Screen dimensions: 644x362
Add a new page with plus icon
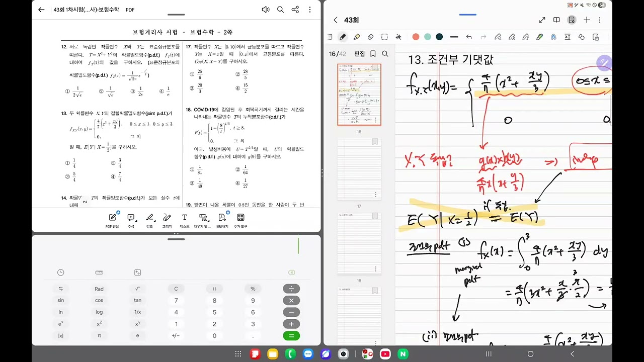(587, 20)
